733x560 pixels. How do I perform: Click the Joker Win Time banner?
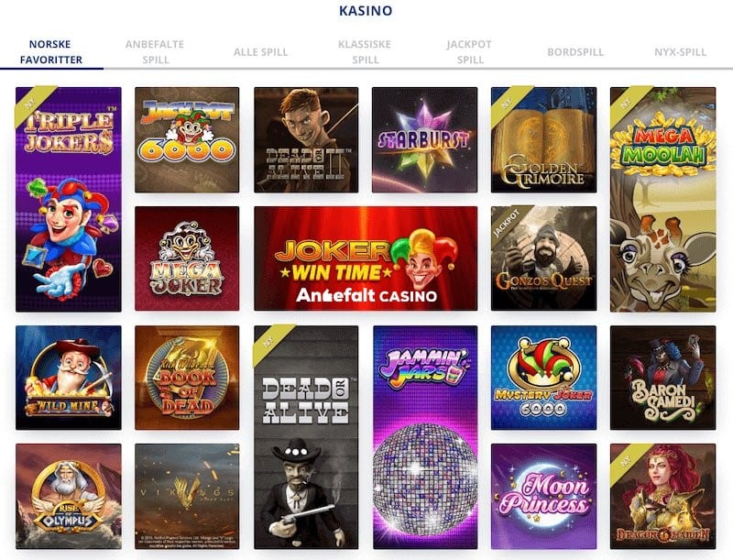click(366, 258)
